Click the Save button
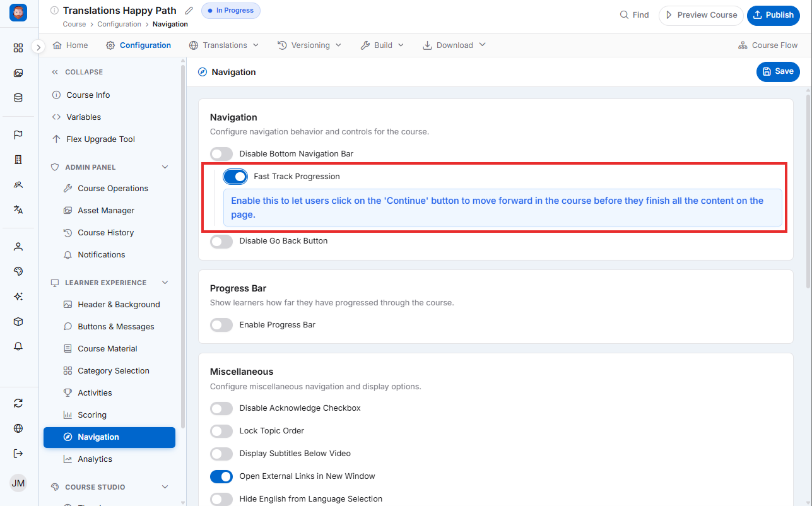This screenshot has width=812, height=506. pos(778,72)
